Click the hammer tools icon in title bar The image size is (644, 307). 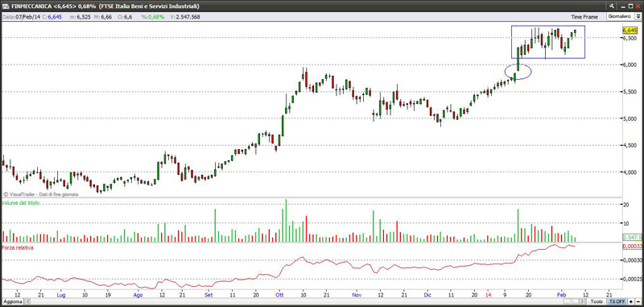(612, 6)
